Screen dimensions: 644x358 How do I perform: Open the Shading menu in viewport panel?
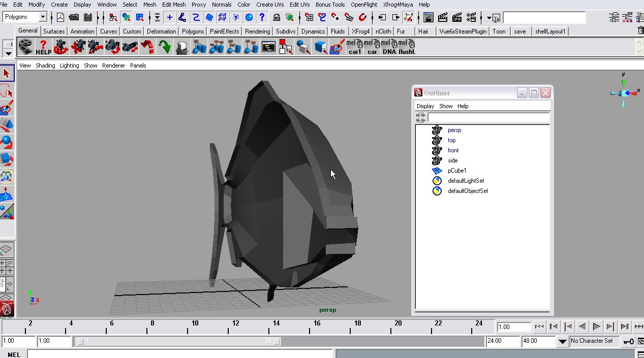click(45, 66)
